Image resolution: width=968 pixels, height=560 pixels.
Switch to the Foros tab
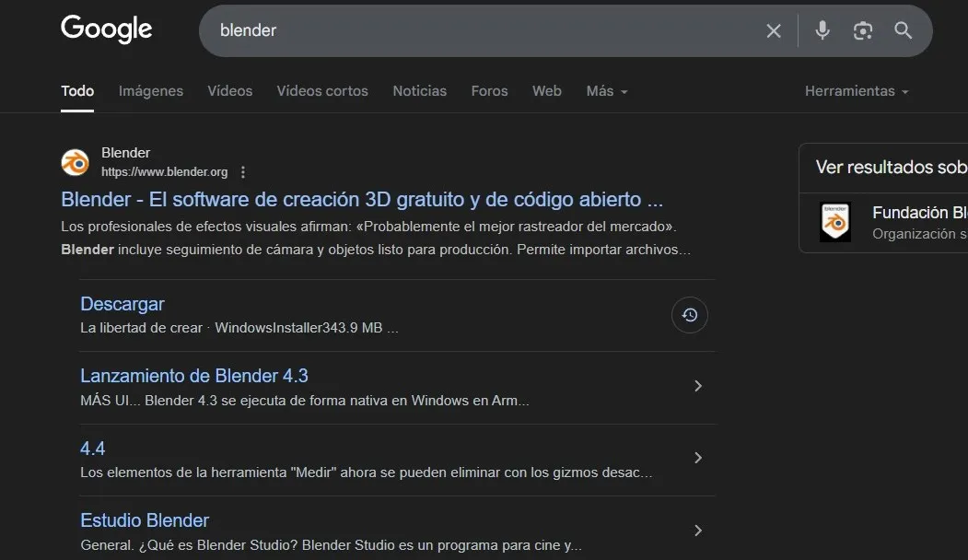[x=490, y=91]
